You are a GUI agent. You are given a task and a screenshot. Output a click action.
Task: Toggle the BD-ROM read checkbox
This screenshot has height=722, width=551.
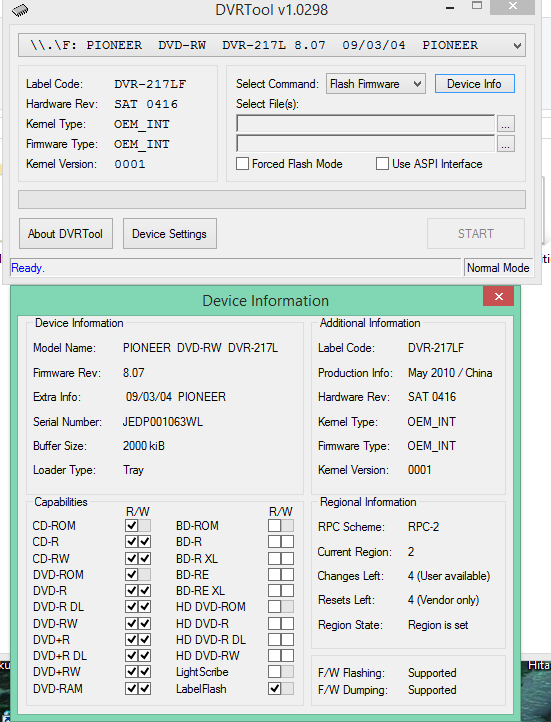(274, 525)
